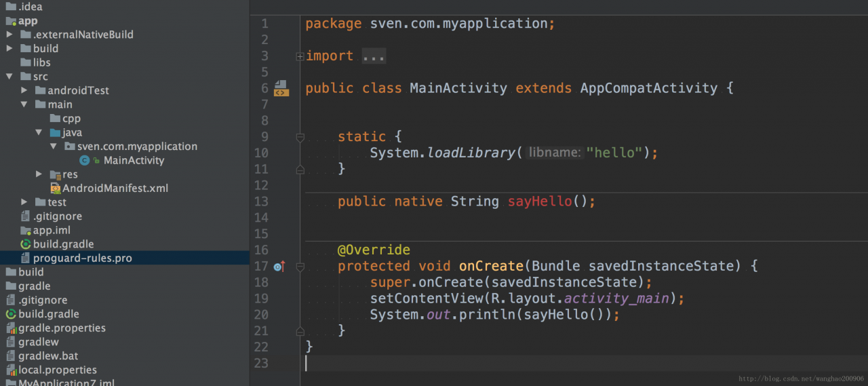Click the sven.com.myapplication package icon
868x386 pixels.
click(x=70, y=147)
